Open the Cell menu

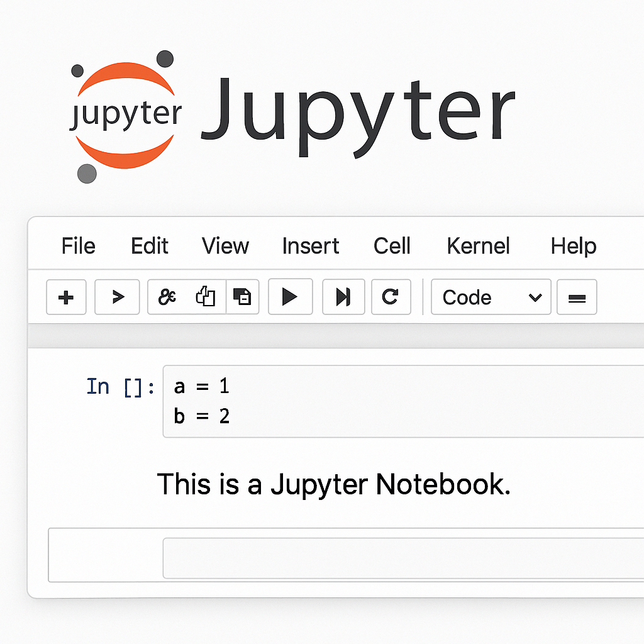(x=391, y=246)
